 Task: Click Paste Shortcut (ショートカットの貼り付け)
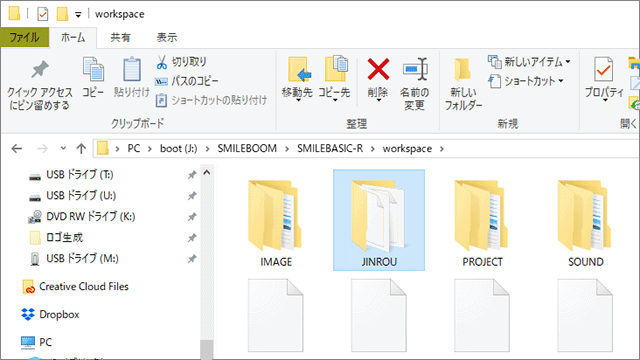click(x=211, y=100)
